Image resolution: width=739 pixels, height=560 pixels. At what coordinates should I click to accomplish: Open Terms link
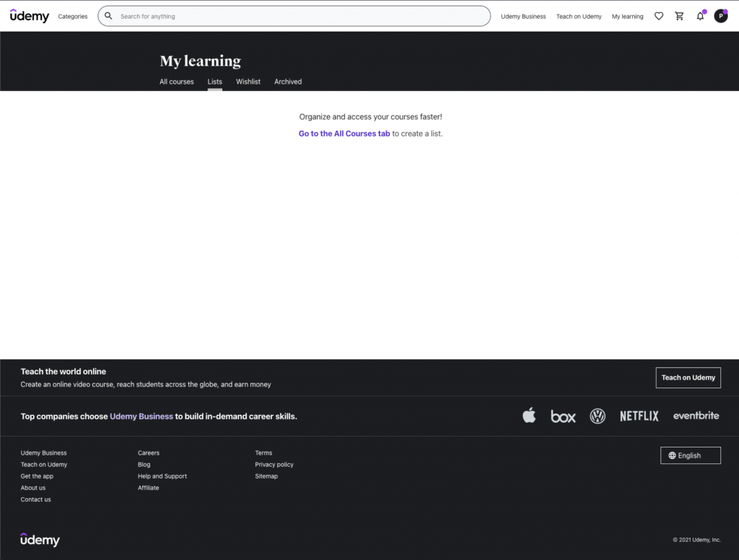click(263, 453)
